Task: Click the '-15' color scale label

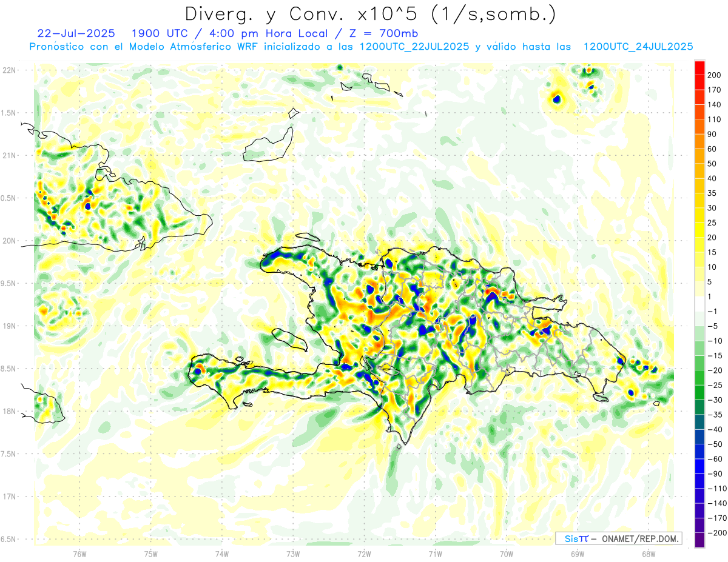Action: point(715,356)
